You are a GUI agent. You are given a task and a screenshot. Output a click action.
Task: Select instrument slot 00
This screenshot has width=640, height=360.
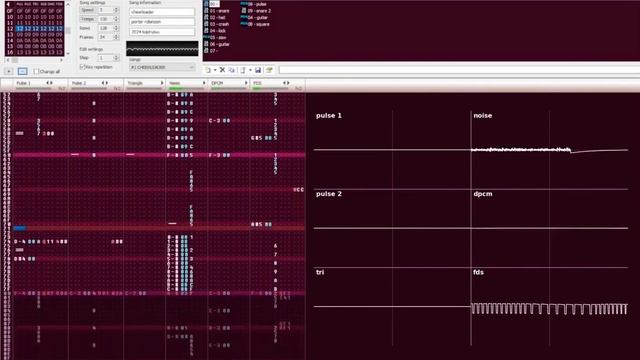pyautogui.click(x=211, y=4)
